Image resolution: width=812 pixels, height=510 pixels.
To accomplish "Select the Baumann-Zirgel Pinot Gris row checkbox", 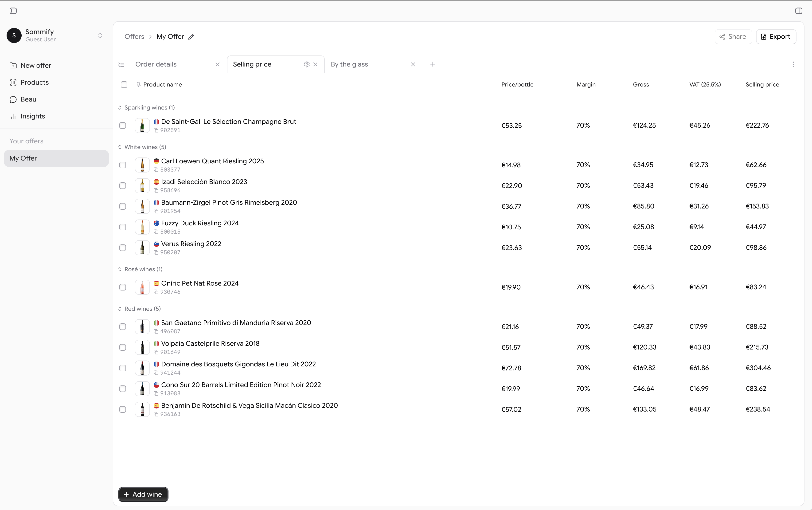I will coord(123,206).
